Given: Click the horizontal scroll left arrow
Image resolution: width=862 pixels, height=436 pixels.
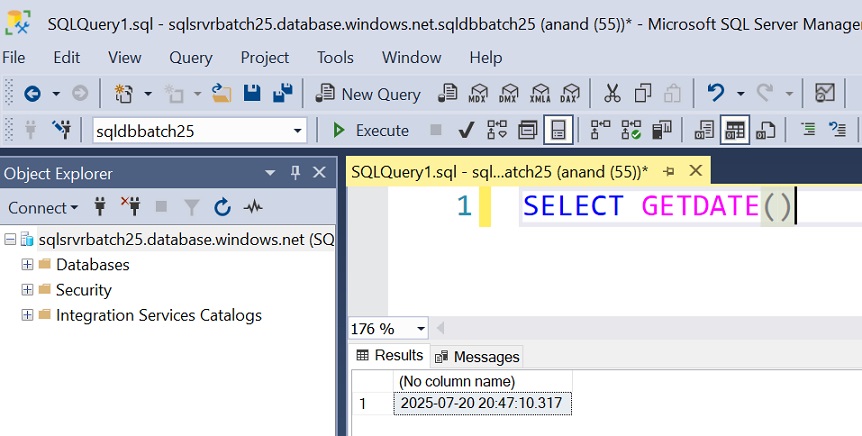Looking at the screenshot, I should point(440,329).
